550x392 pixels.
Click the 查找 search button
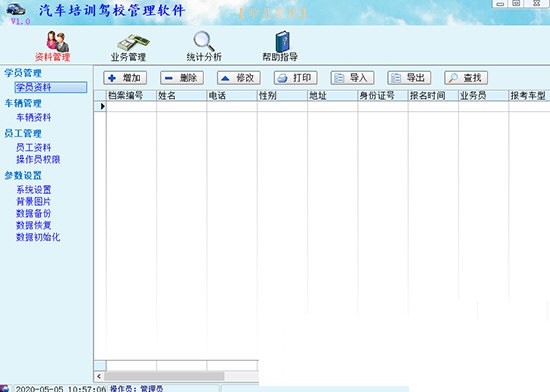[x=466, y=78]
